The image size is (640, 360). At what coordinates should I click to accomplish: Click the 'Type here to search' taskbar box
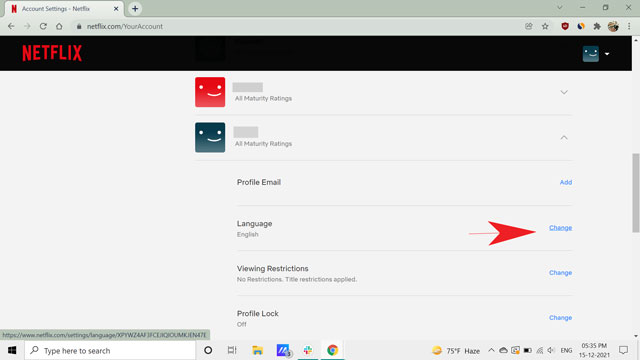[110, 350]
